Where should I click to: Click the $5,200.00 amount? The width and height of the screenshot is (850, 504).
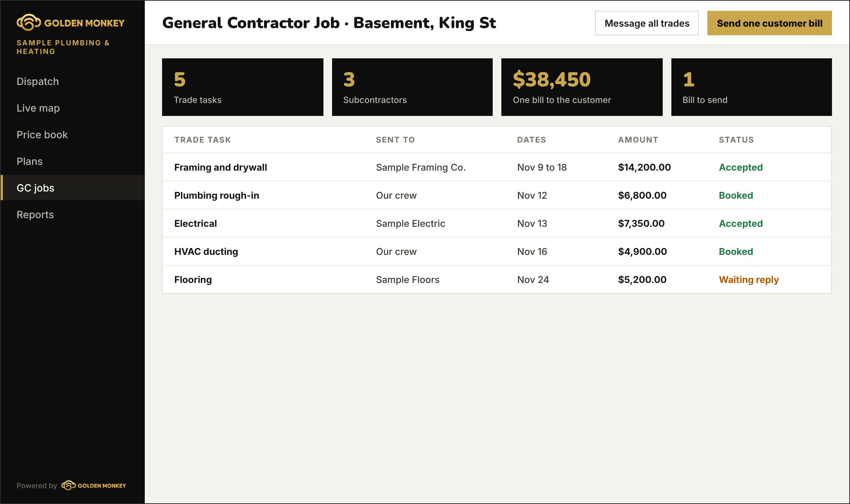tap(642, 279)
